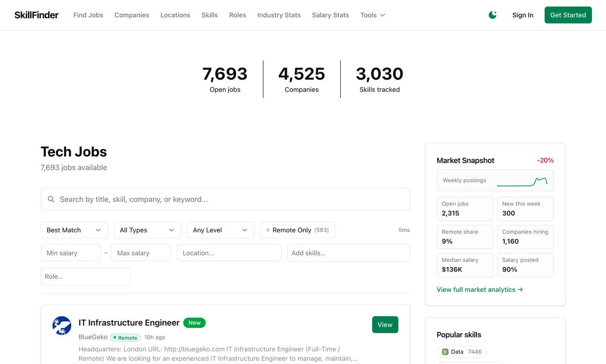Focus the job keyword search field

click(225, 199)
